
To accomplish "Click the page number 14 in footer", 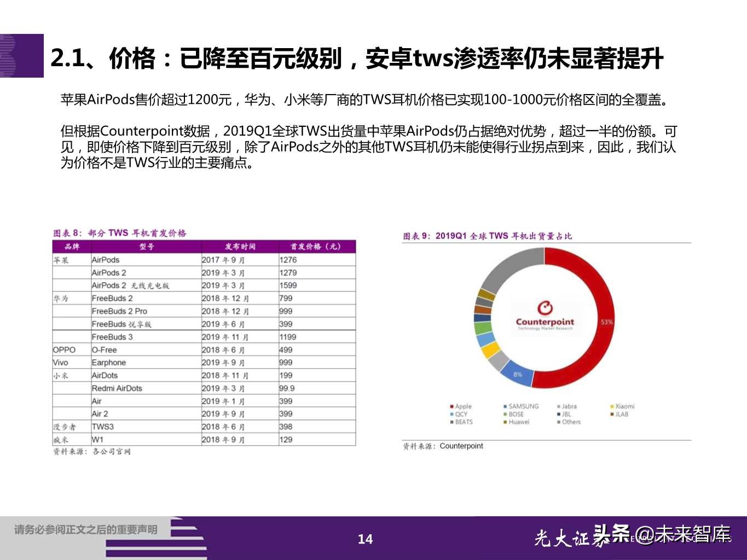I will (365, 539).
